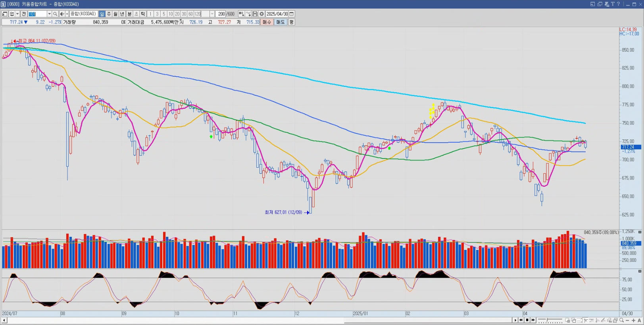Click the date field 2025/04/30
The image size is (644, 325).
pos(277,14)
